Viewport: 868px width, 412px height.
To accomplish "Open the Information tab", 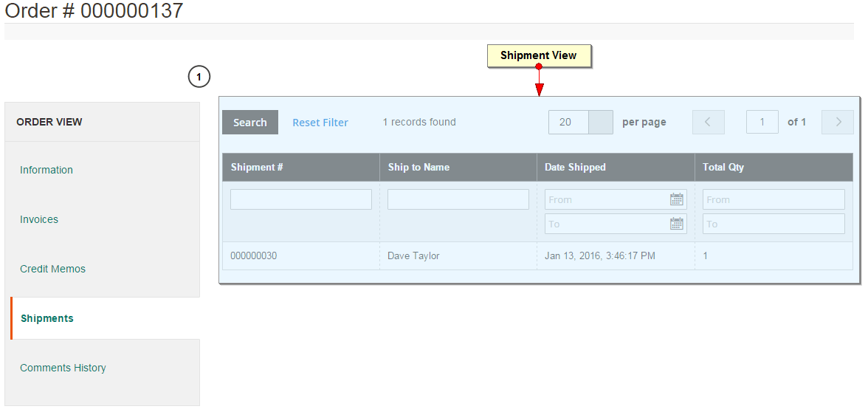I will tap(46, 170).
